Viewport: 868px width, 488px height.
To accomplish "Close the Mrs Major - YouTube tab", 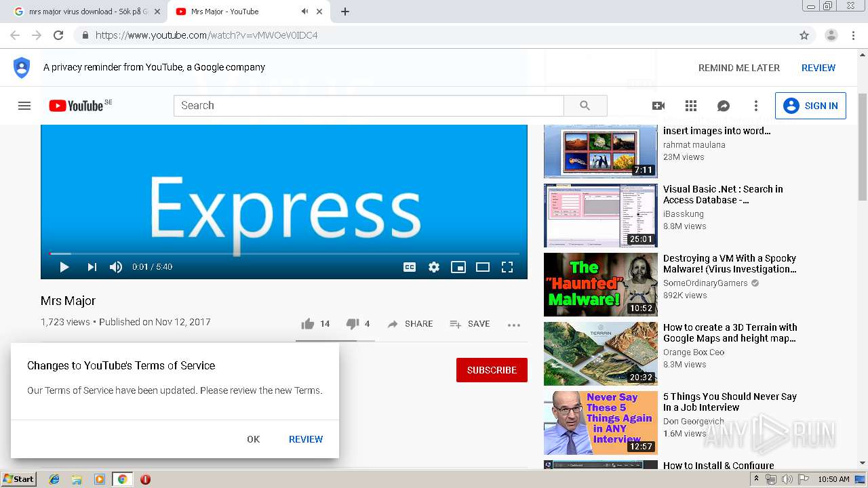I will click(319, 12).
